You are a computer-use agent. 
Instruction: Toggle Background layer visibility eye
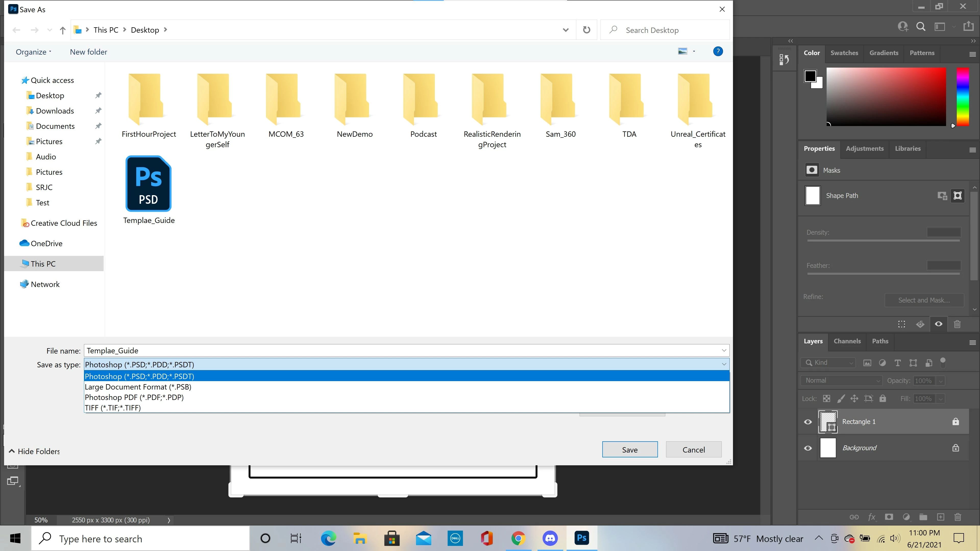tap(808, 448)
